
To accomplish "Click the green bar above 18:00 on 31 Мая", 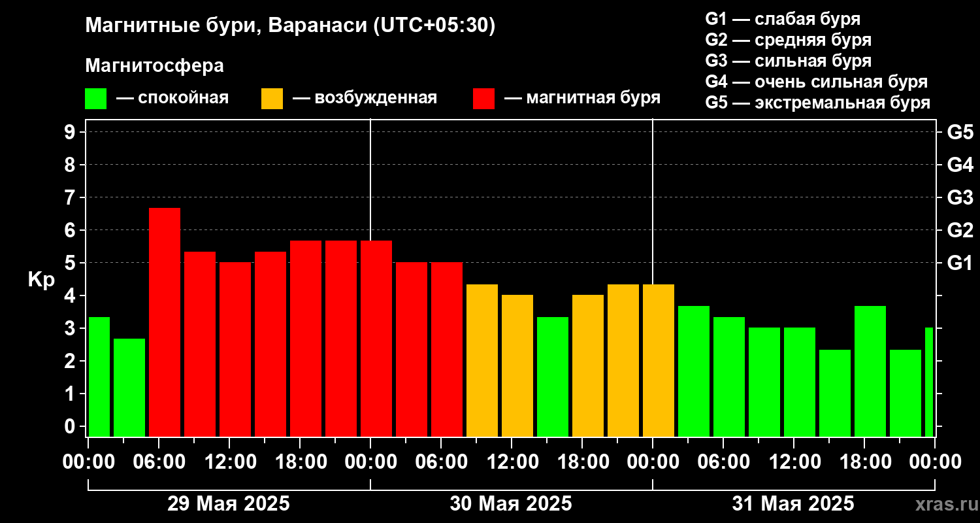I will pos(870,371).
